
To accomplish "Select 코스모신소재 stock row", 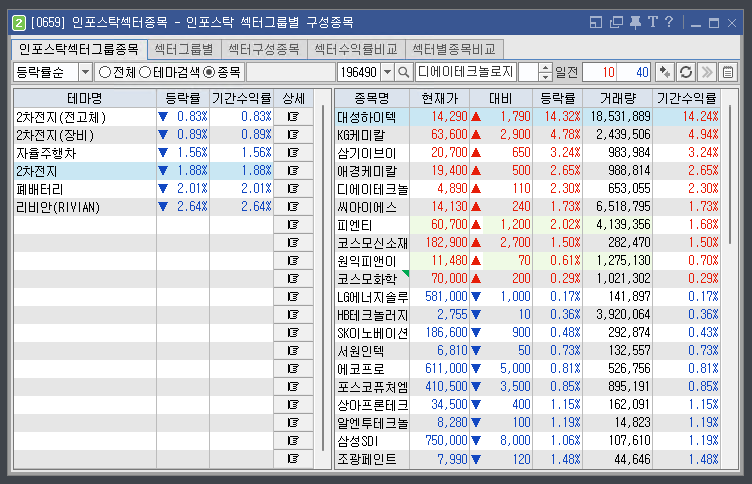I will 528,243.
